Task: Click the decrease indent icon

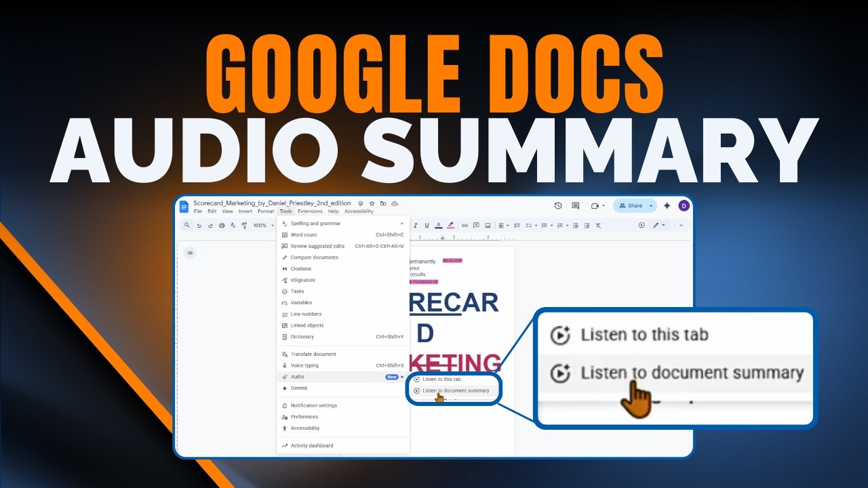Action: pyautogui.click(x=576, y=225)
